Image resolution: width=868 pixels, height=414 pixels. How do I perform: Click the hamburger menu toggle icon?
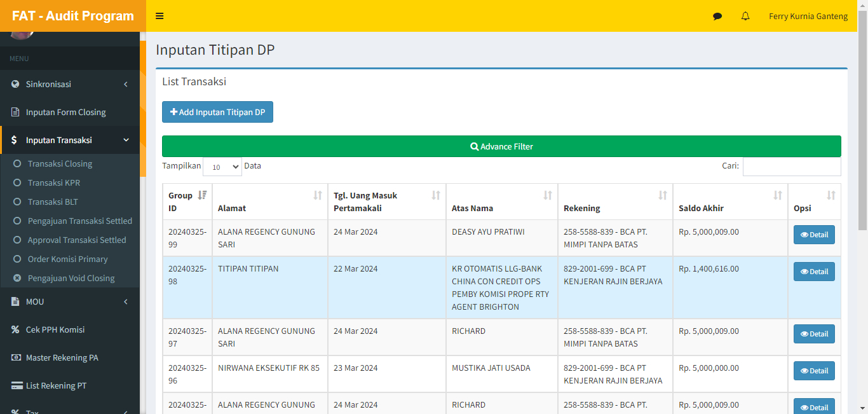tap(159, 16)
